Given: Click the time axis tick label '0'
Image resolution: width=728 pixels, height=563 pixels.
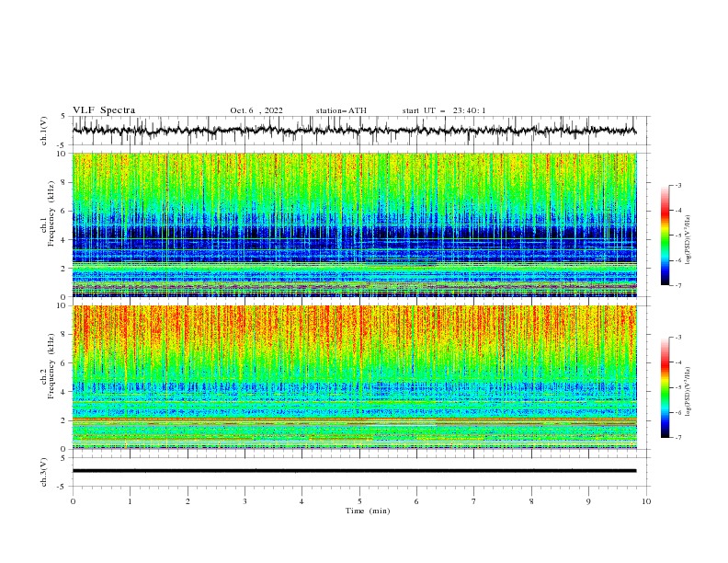Looking at the screenshot, I should coord(73,501).
